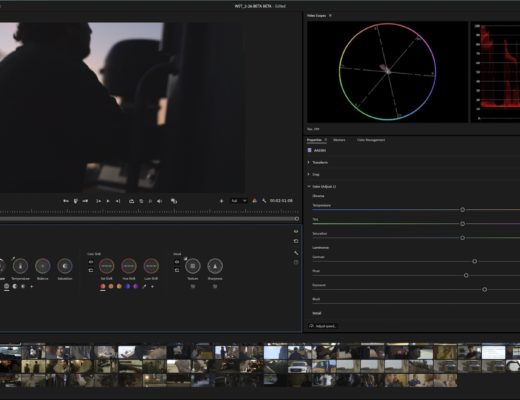Click the Balance color dial
Viewport: 520px width, 400px height.
43,266
